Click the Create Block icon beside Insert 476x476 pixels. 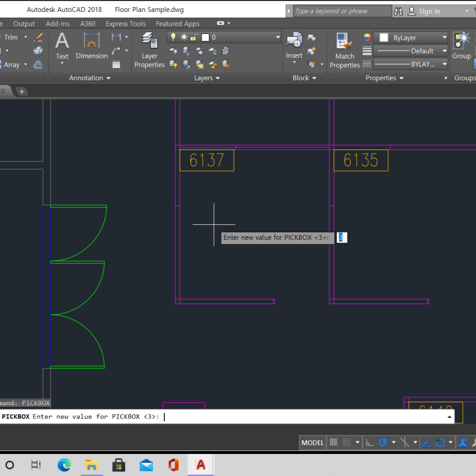[x=311, y=37]
